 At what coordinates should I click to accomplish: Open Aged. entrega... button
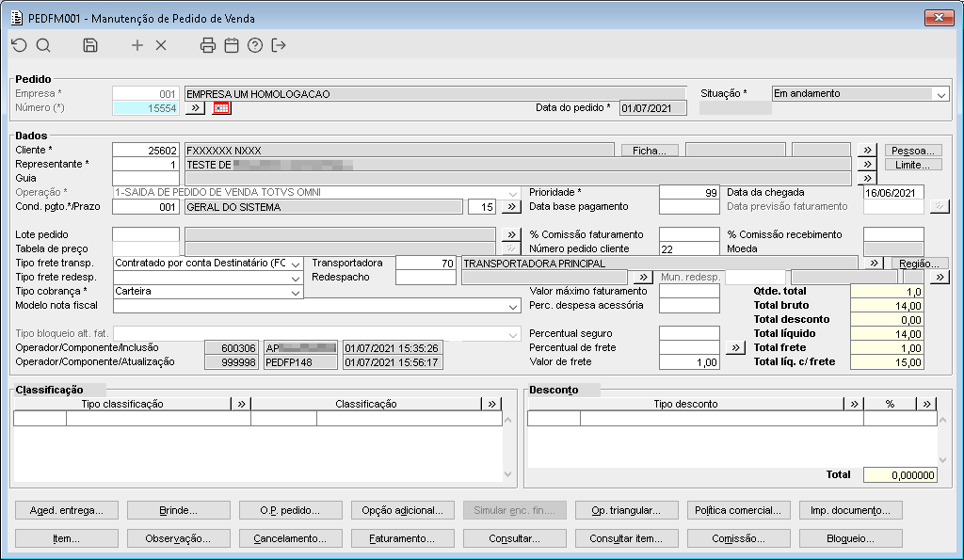point(67,510)
